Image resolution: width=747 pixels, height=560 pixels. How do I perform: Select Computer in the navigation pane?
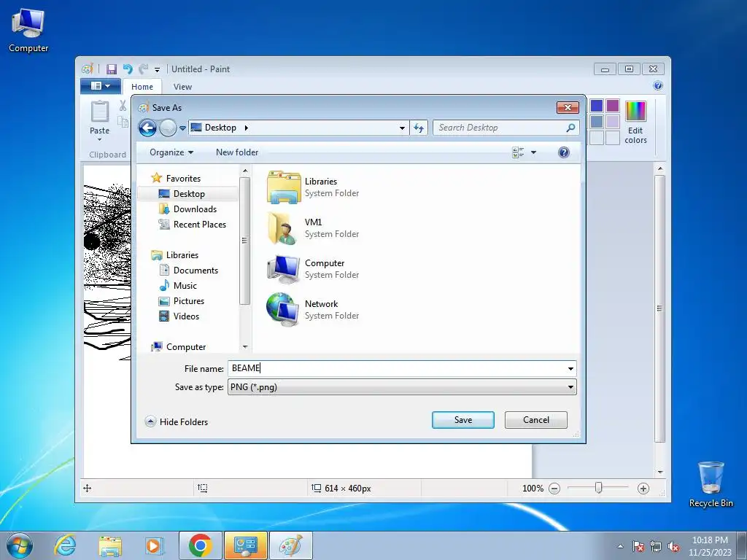tap(186, 347)
